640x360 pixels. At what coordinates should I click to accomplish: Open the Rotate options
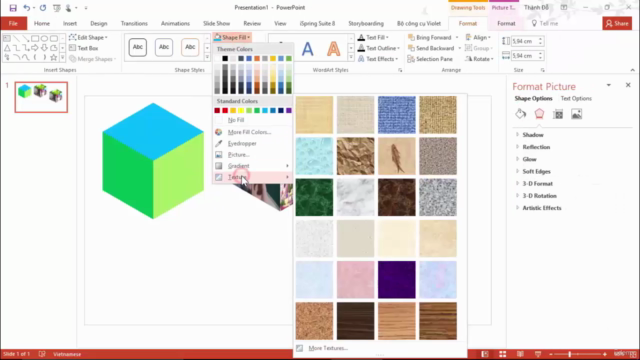[x=479, y=59]
